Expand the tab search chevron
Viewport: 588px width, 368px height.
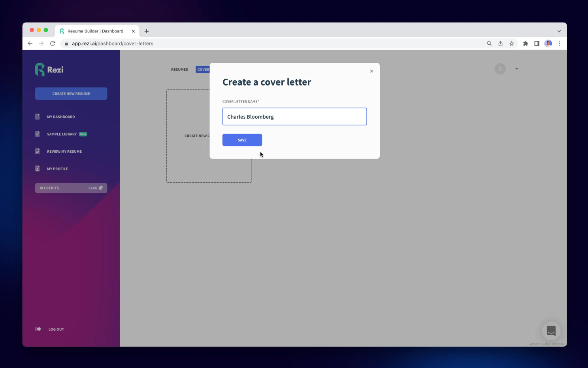pos(559,31)
